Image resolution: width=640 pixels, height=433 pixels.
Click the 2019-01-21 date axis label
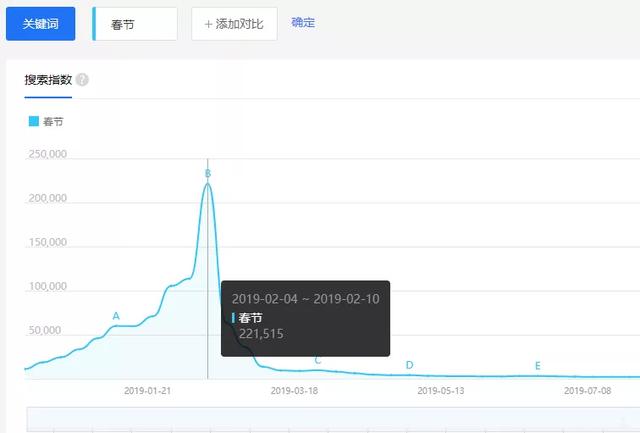(148, 391)
